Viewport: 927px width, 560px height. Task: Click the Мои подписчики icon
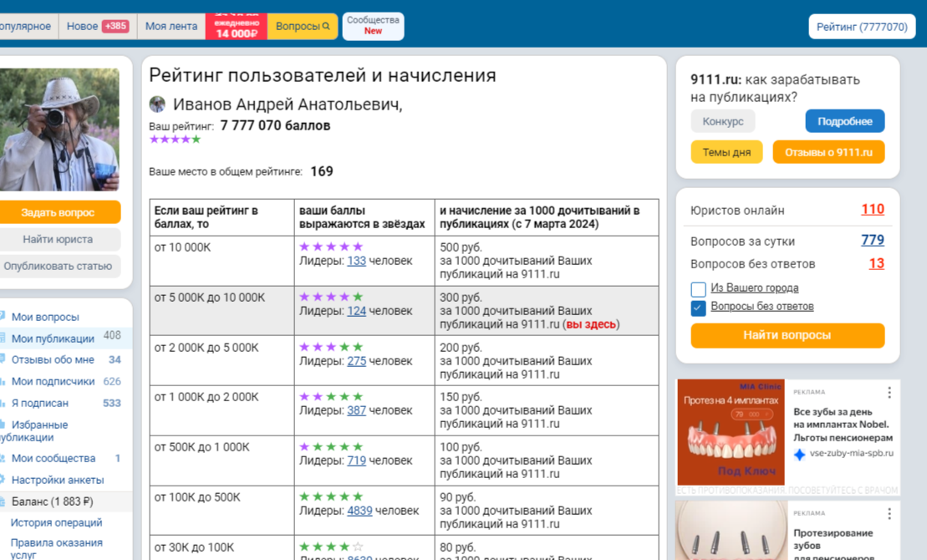pos(4,381)
